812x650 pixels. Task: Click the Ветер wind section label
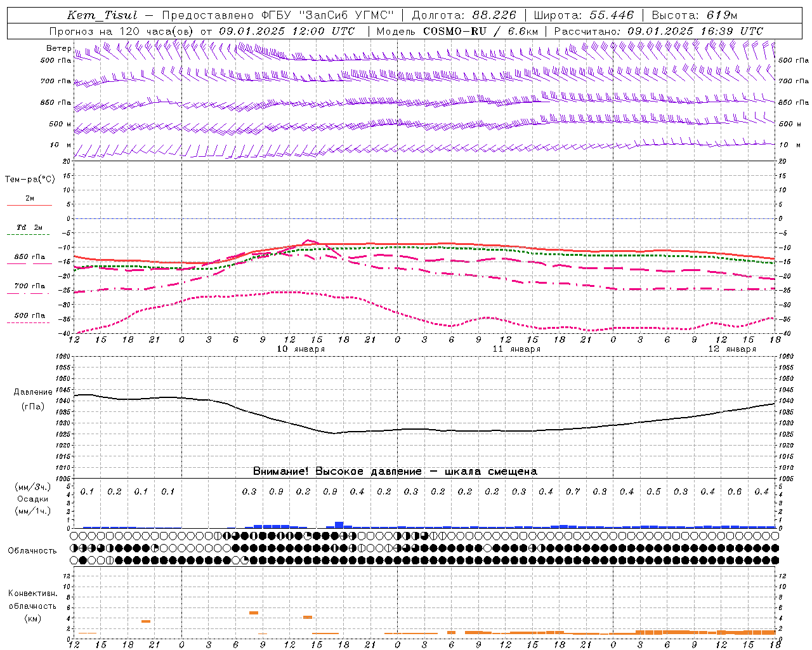click(59, 48)
